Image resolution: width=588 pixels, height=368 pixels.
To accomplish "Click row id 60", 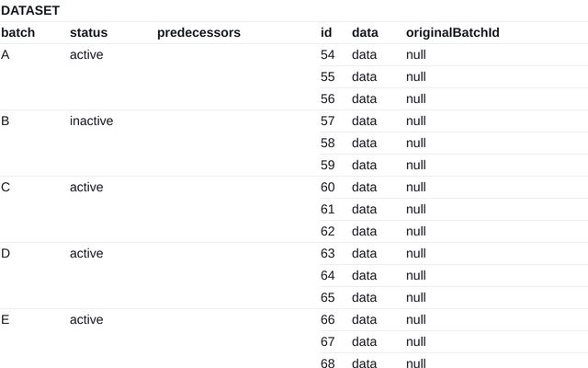I will coord(328,187).
